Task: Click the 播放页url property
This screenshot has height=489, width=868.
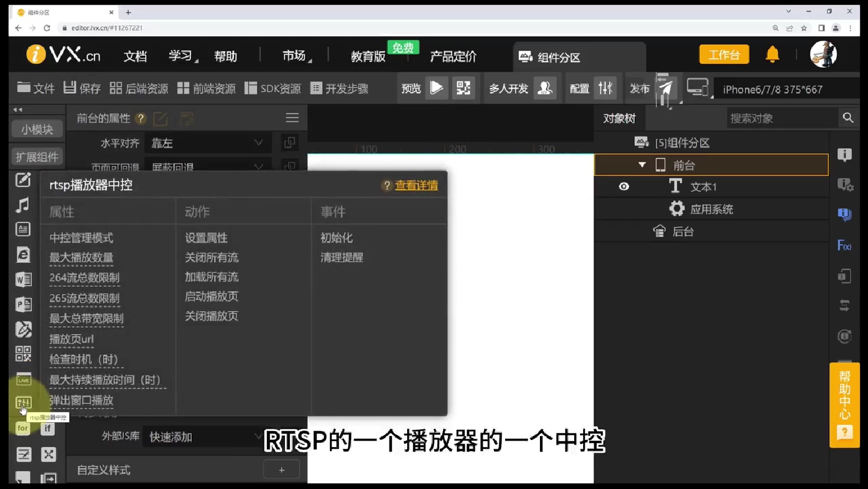Action: (x=71, y=339)
